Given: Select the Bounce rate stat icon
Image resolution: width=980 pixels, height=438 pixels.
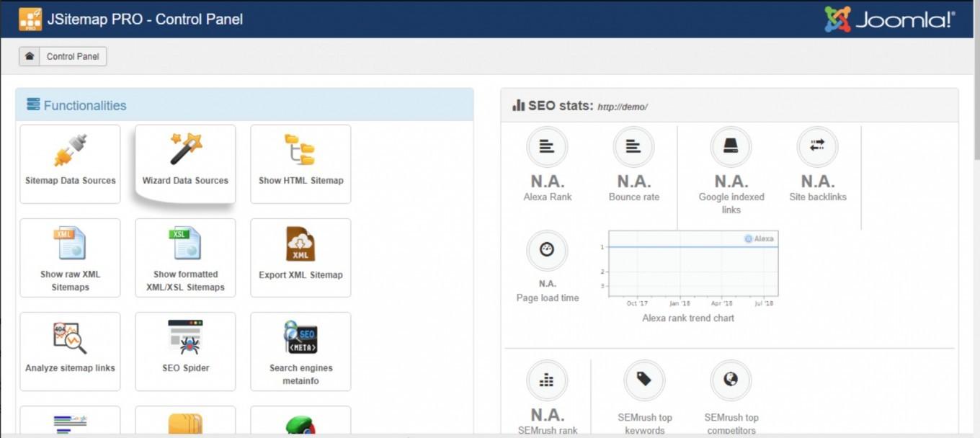Looking at the screenshot, I should (633, 147).
